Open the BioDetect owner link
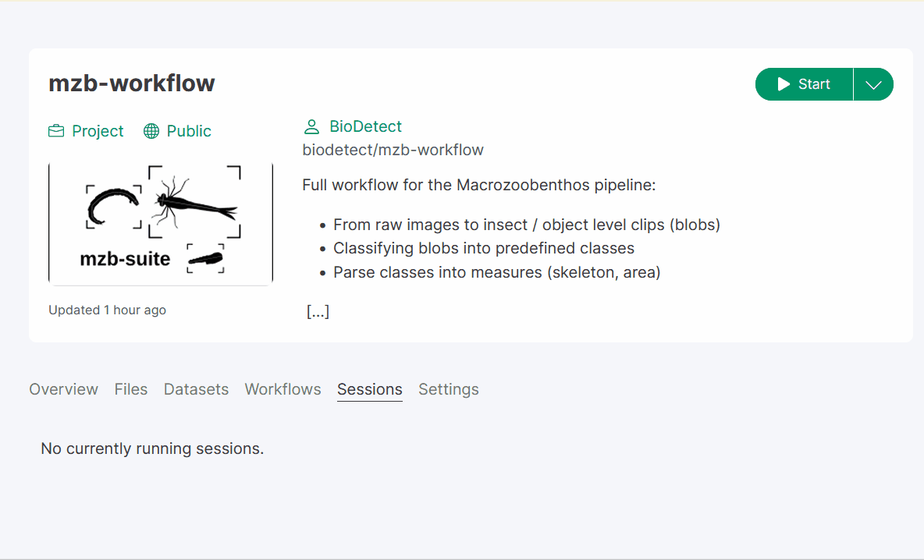The image size is (924, 560). point(365,126)
